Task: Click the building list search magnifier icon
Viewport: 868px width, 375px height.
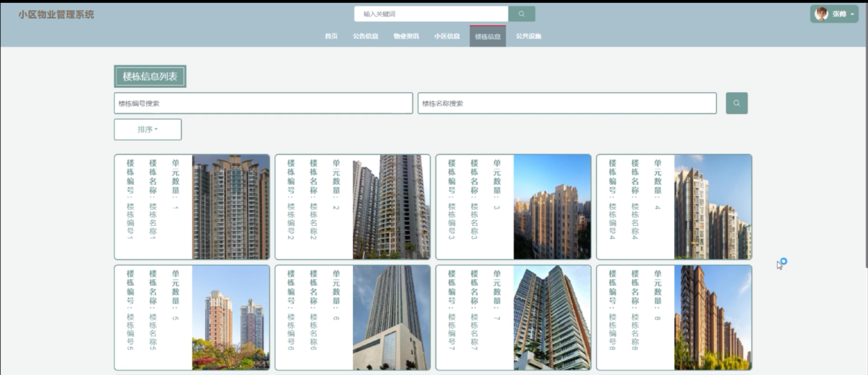Action: click(x=736, y=103)
